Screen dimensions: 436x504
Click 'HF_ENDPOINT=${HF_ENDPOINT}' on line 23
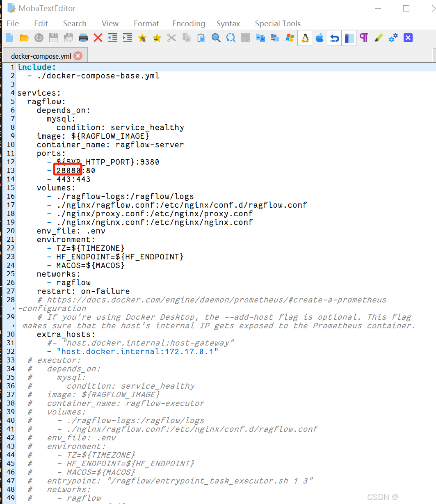point(120,257)
